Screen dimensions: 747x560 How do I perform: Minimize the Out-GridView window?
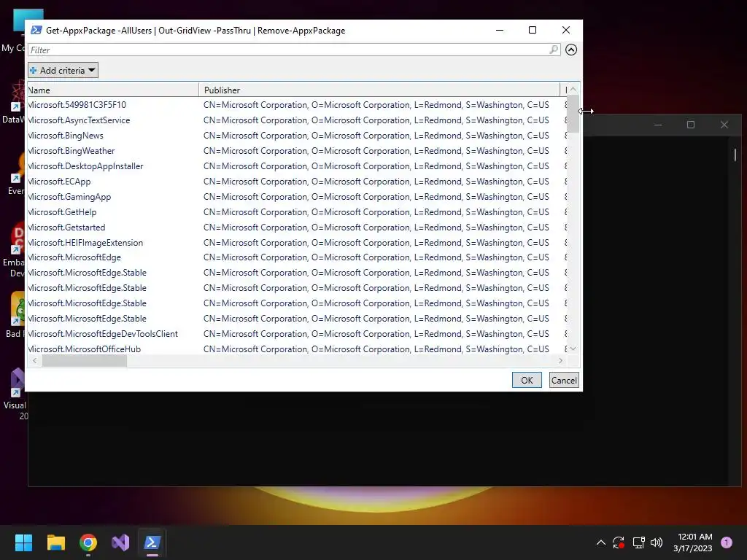[500, 30]
